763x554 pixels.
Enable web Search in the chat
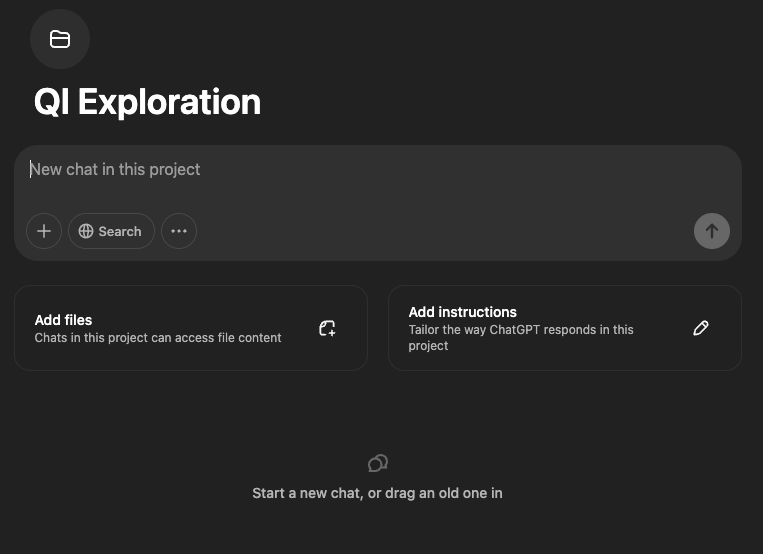click(x=111, y=231)
